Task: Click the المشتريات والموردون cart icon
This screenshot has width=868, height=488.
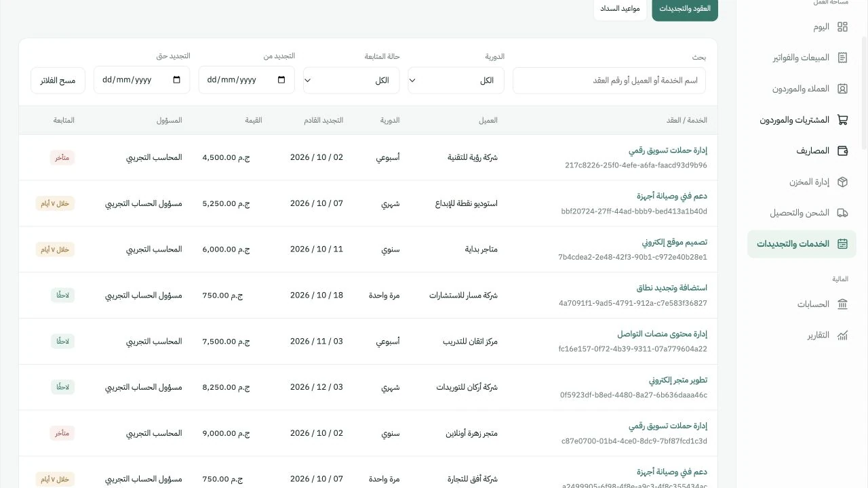Action: coord(842,120)
